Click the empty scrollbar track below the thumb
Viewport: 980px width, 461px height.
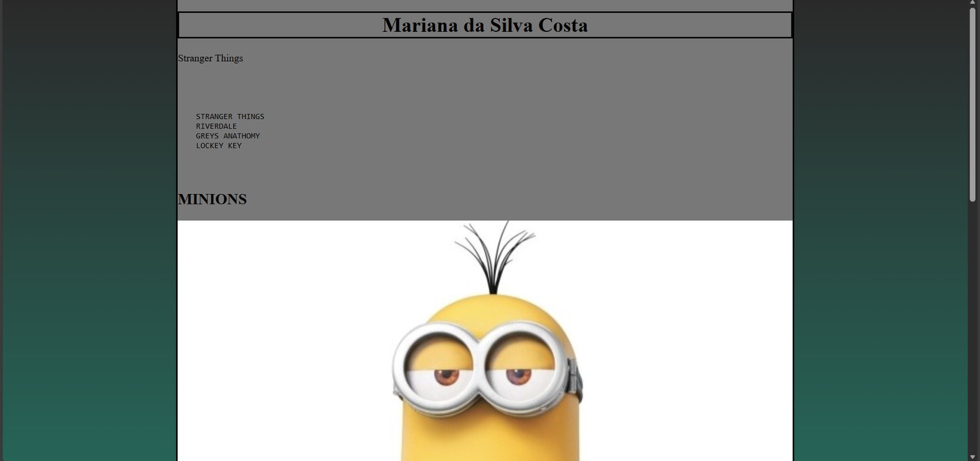tap(972, 331)
